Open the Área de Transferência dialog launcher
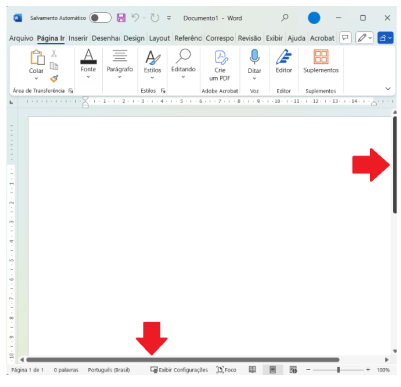 tap(71, 91)
